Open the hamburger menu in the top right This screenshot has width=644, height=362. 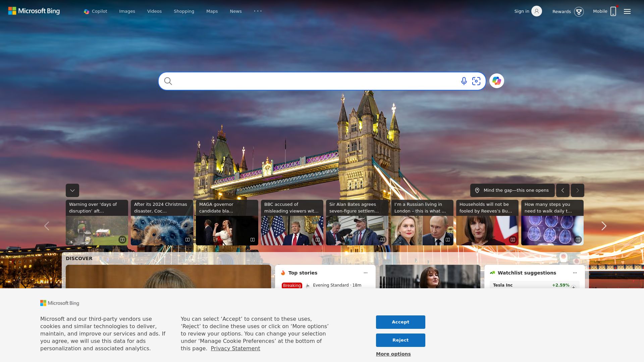627,11
